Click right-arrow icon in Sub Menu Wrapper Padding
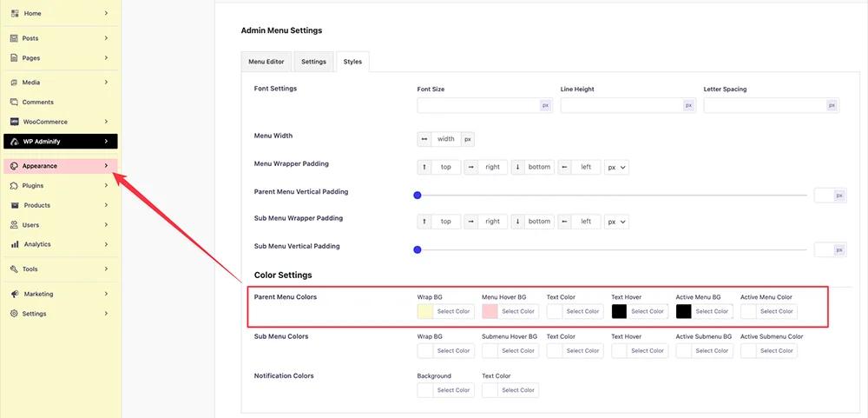 471,222
